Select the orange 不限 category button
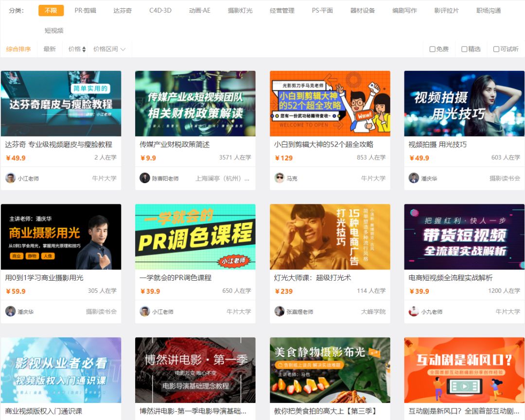The width and height of the screenshot is (525, 420). point(51,10)
